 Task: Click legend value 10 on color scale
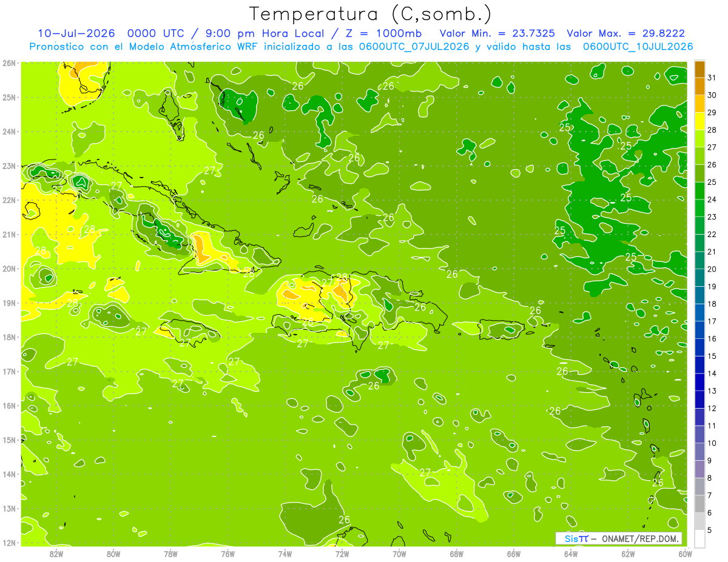point(712,443)
